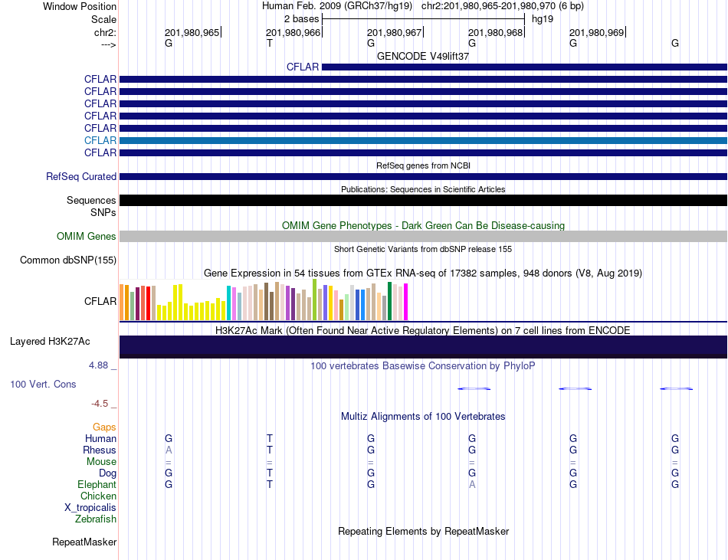The height and width of the screenshot is (560, 728).
Task: Click Multiz Alignments of 100 Vertebrates title
Action: [x=423, y=416]
